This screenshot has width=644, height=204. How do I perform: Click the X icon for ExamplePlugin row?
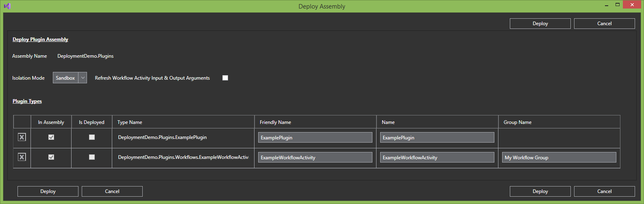click(x=22, y=137)
